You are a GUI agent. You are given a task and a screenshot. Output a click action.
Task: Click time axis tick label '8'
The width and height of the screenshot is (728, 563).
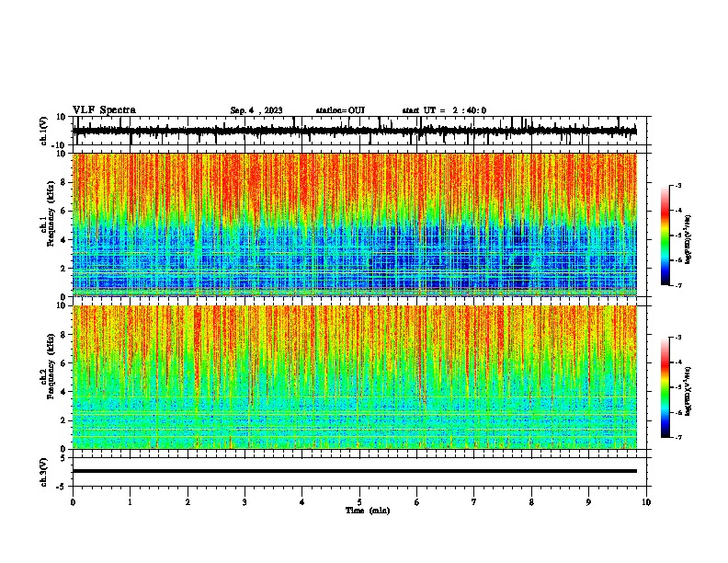(x=531, y=502)
